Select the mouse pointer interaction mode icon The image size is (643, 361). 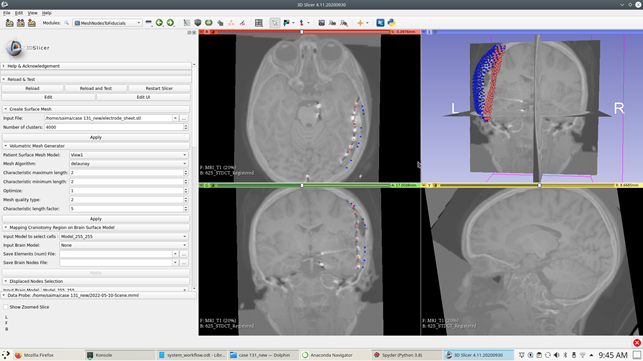pos(274,23)
